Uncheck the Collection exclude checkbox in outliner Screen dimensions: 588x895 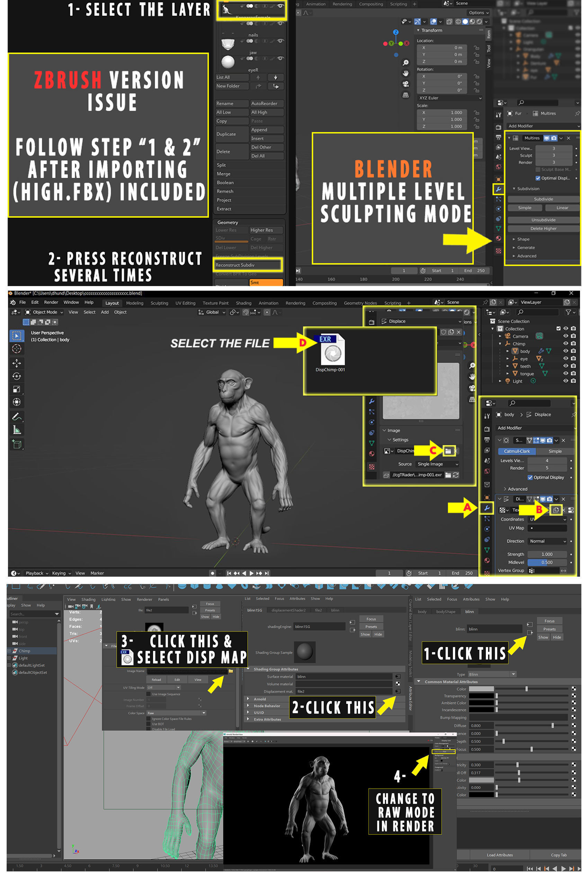click(558, 329)
